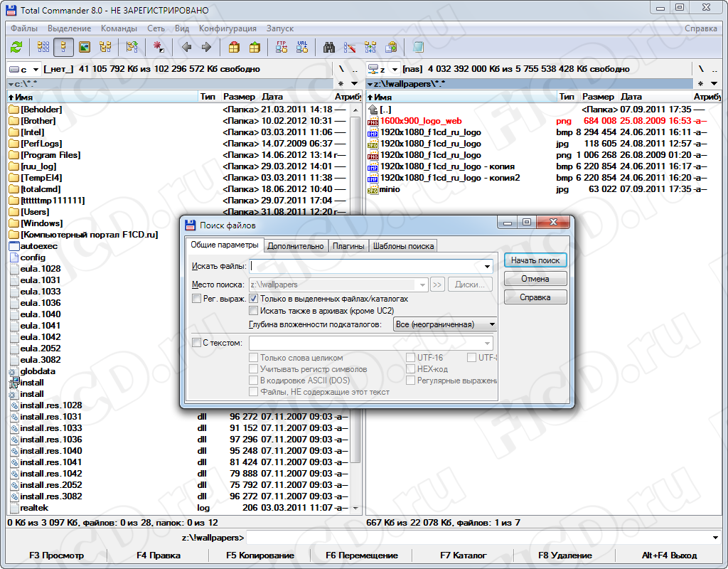Click the minio jpg file icon

(373, 189)
